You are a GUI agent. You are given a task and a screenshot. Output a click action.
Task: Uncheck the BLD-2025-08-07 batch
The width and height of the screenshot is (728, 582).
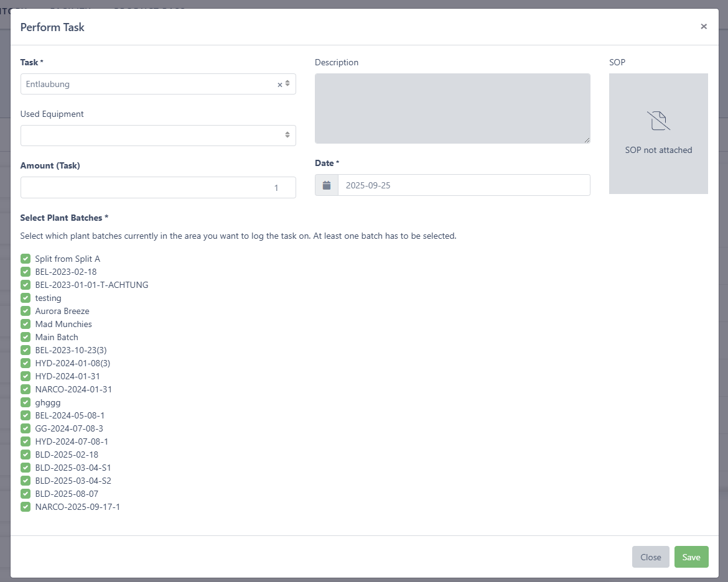pyautogui.click(x=26, y=494)
